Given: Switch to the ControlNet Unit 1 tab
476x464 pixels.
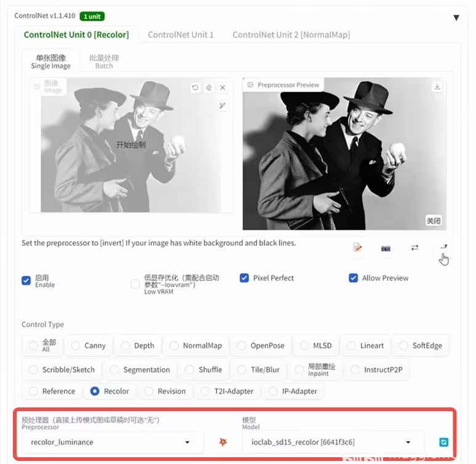Looking at the screenshot, I should click(181, 35).
